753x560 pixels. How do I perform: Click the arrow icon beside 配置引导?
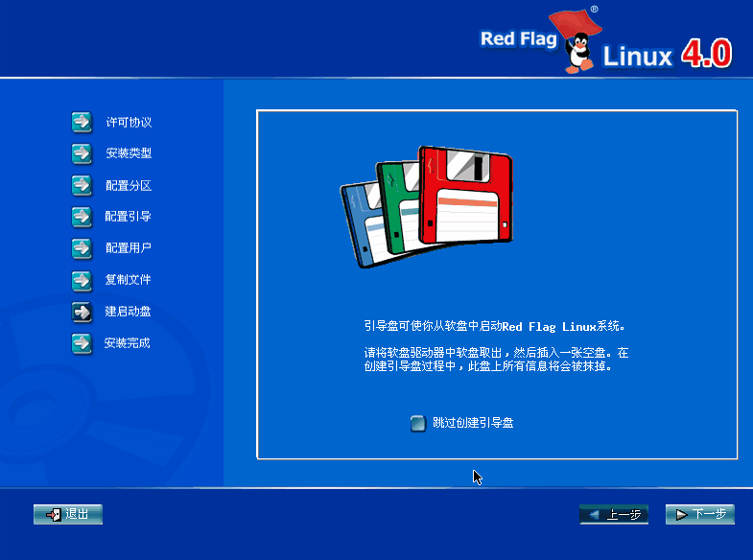click(x=82, y=217)
